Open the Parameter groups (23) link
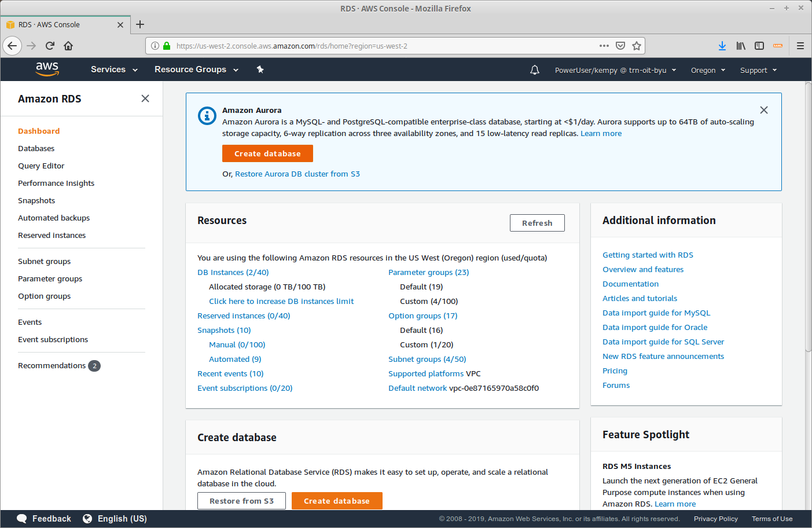This screenshot has height=528, width=812. tap(429, 273)
